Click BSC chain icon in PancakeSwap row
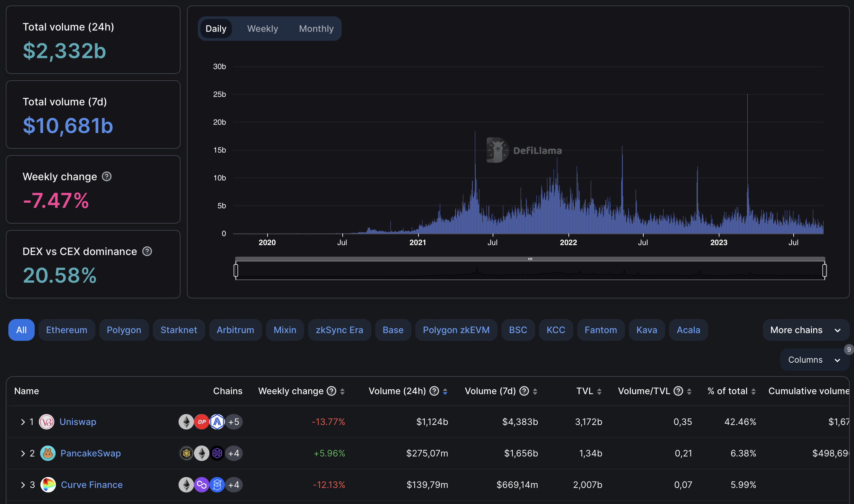 click(x=186, y=453)
